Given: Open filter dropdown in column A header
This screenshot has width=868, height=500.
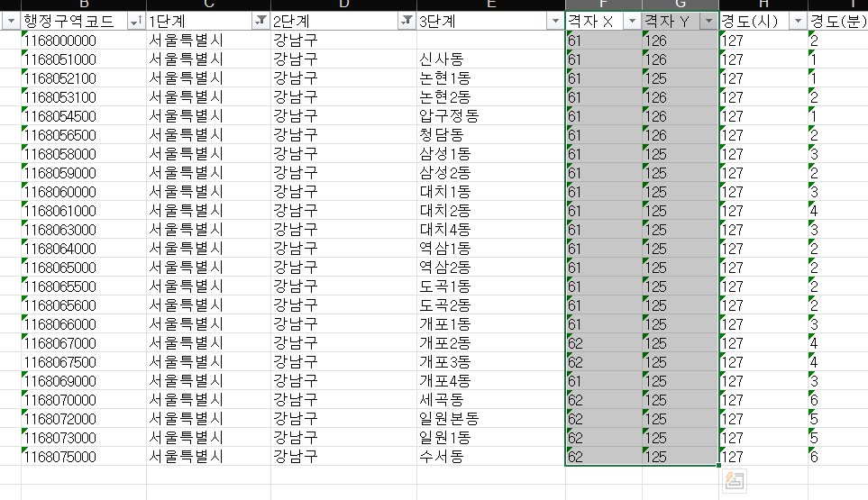Looking at the screenshot, I should (11, 22).
